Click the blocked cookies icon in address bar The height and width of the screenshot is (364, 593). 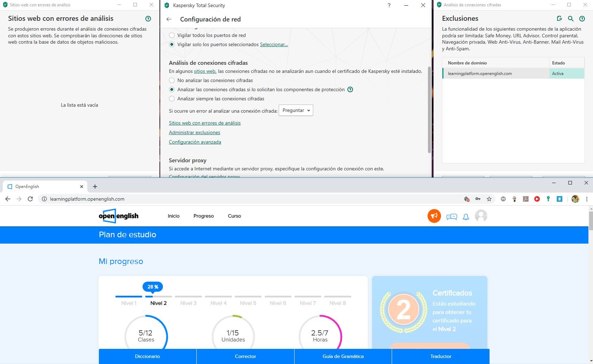coord(467,199)
